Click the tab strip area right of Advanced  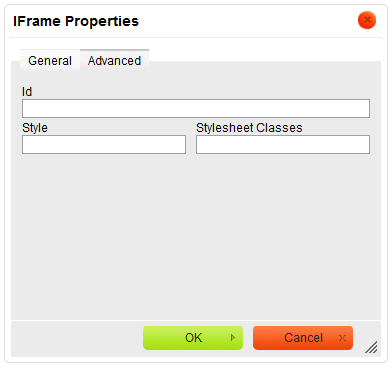pos(263,55)
